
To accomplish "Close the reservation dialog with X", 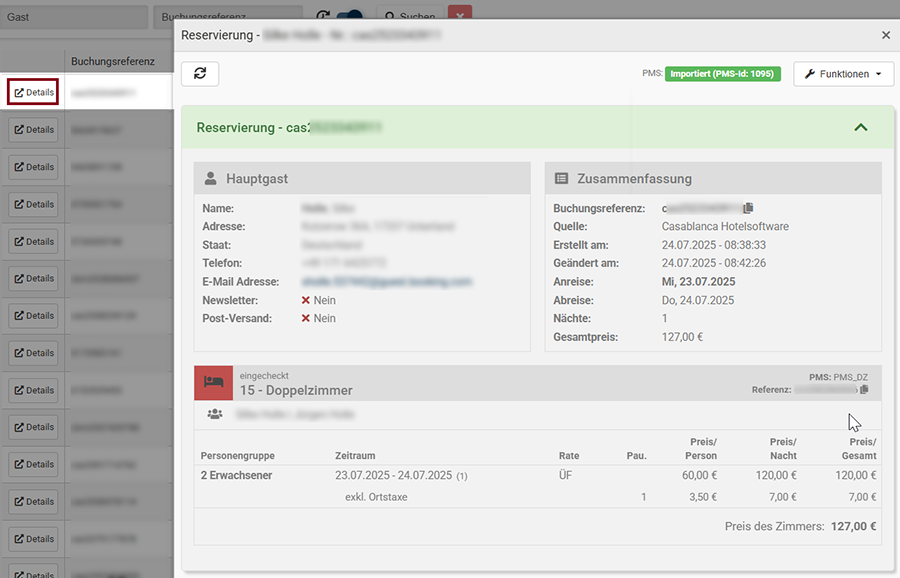I will coord(885,35).
